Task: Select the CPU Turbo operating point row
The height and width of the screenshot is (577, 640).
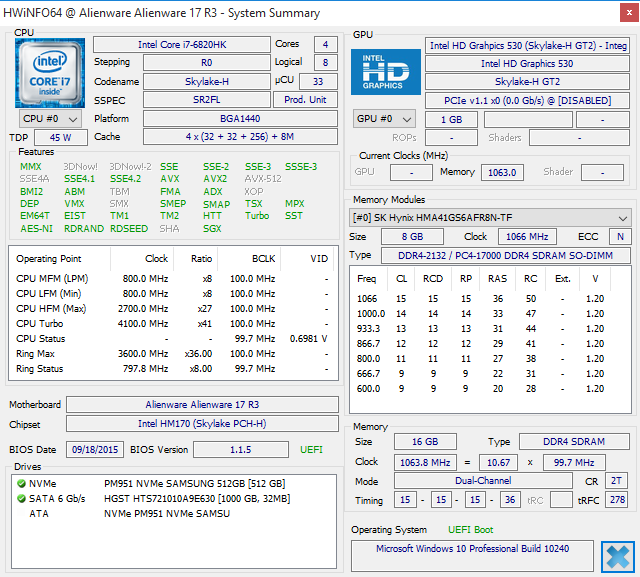Action: 173,324
